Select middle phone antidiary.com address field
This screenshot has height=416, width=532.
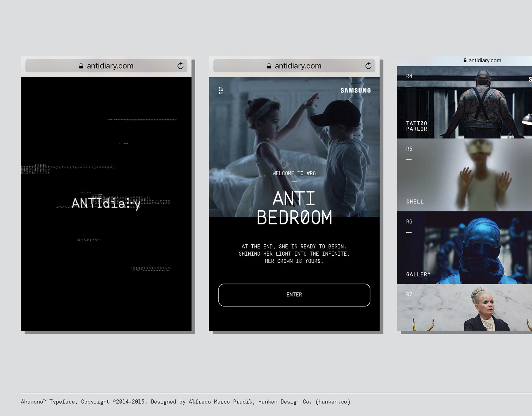pos(294,66)
